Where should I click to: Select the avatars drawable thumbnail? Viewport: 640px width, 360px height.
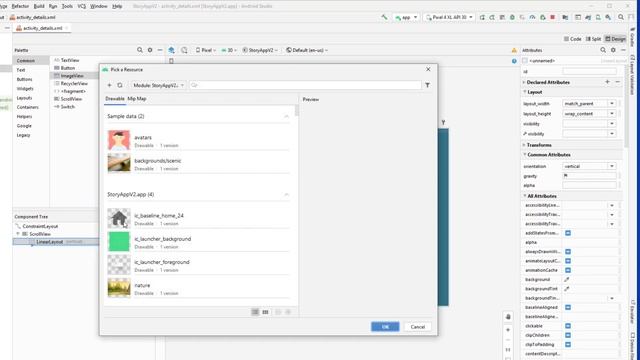pyautogui.click(x=119, y=140)
